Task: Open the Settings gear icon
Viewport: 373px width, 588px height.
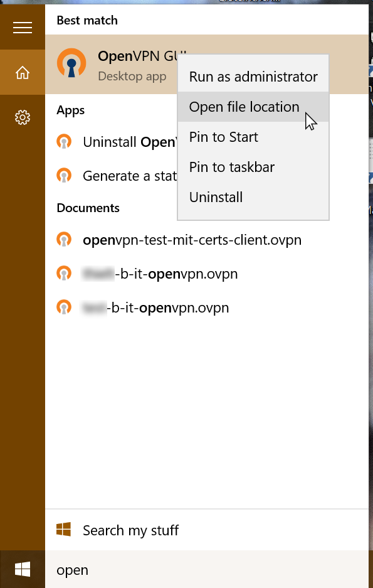Action: point(23,117)
